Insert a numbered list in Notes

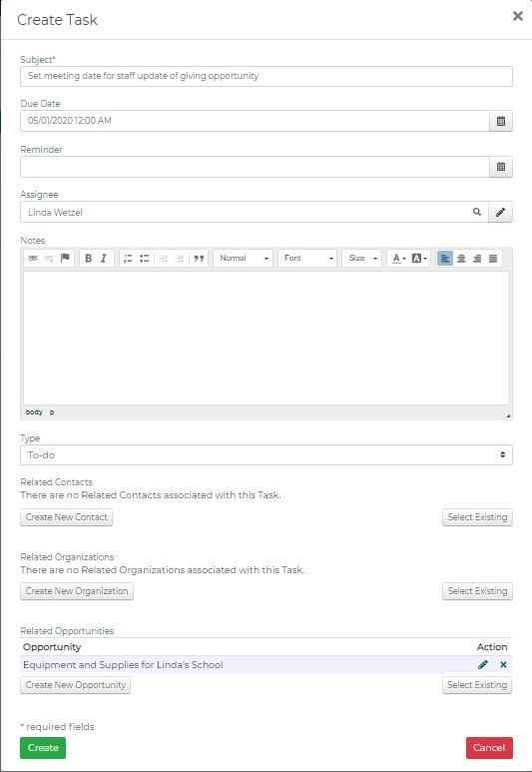pyautogui.click(x=128, y=259)
